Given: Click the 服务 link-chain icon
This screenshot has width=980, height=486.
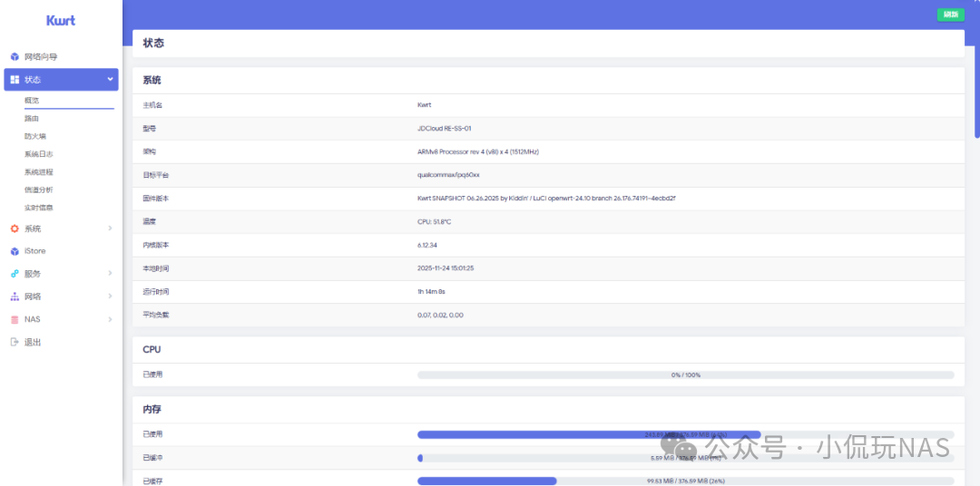Looking at the screenshot, I should 15,274.
